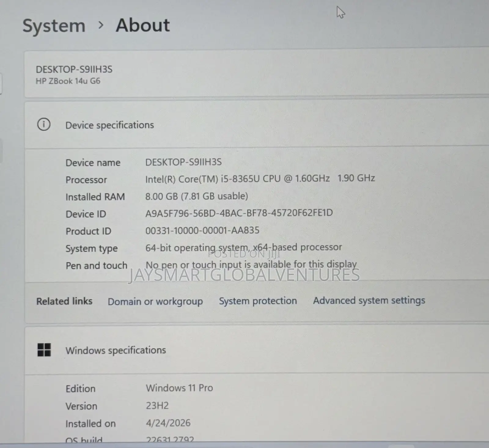This screenshot has height=448, width=489.
Task: Click the Product ID label
Action: tap(88, 231)
